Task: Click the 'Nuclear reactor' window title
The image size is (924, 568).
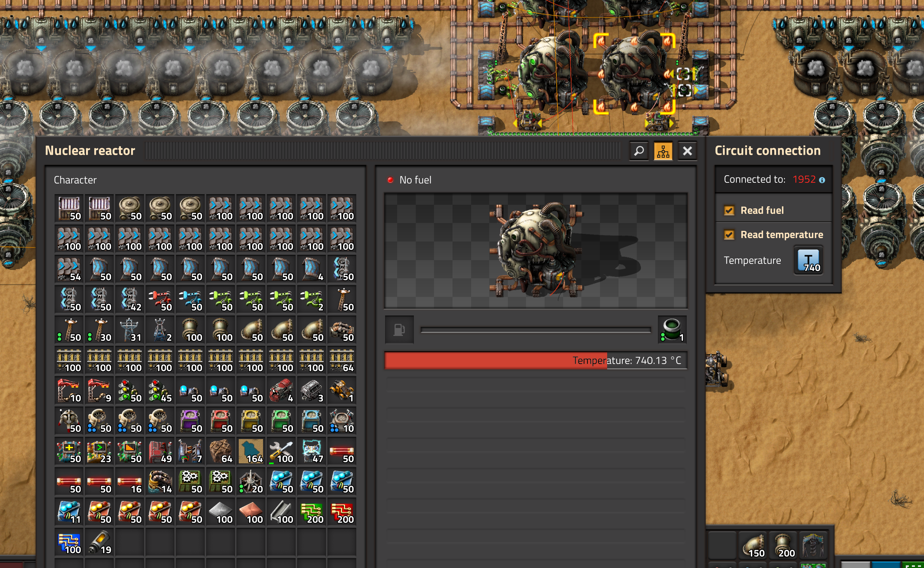Action: point(90,151)
